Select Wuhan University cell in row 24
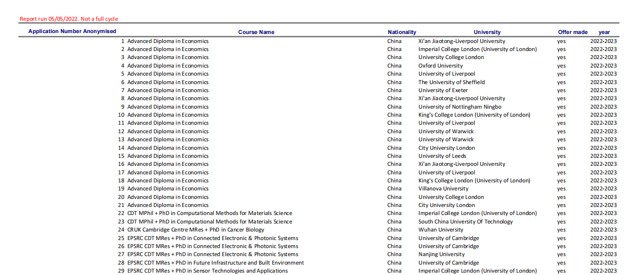This screenshot has width=644, height=275. [441, 230]
